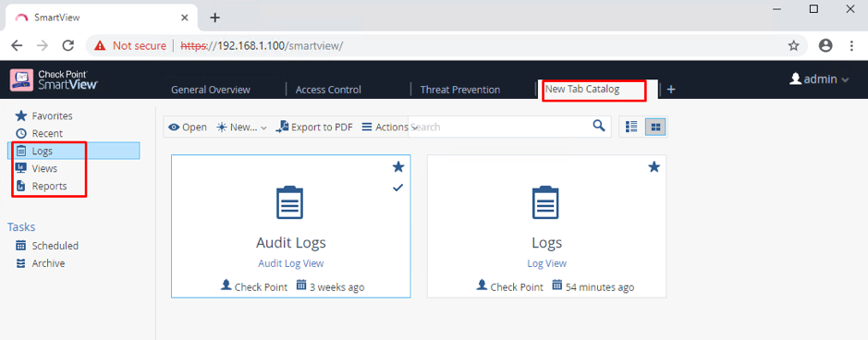Click the search magnifier icon
Screen dimensions: 868x340
coord(598,126)
